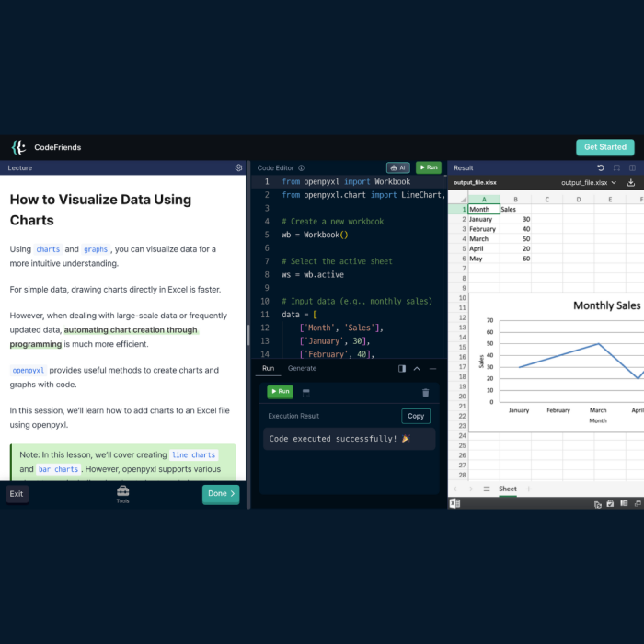The width and height of the screenshot is (644, 644).
Task: Click the Excel icon in status bar
Action: coord(455,503)
